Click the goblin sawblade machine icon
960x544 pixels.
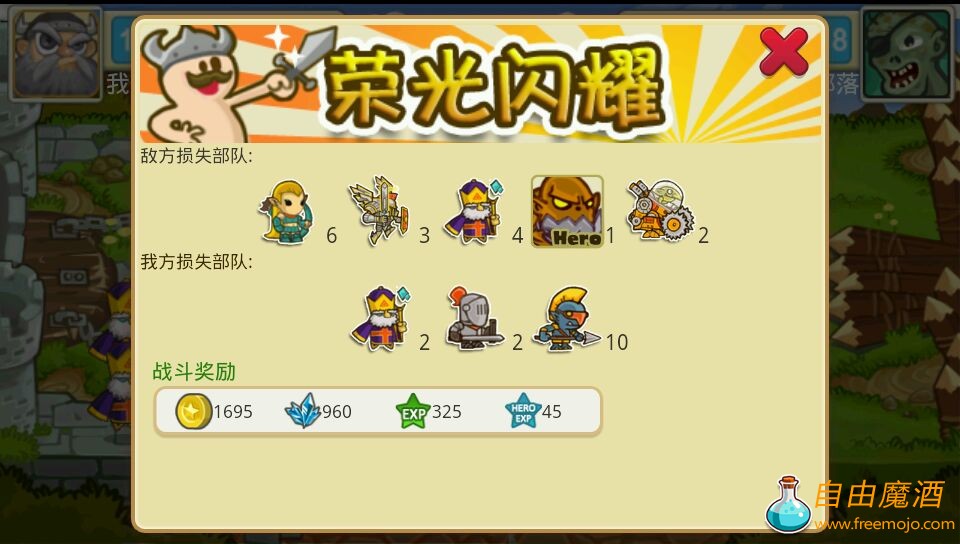660,210
